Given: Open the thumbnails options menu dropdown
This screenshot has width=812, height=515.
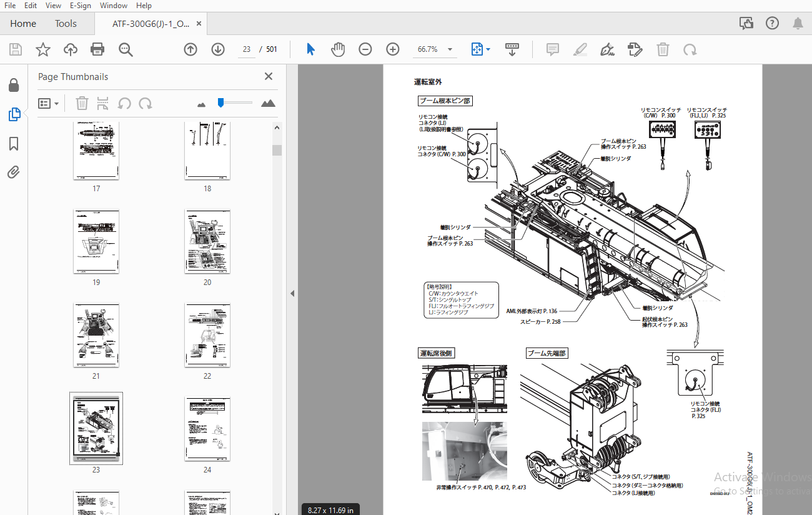Looking at the screenshot, I should [x=49, y=103].
